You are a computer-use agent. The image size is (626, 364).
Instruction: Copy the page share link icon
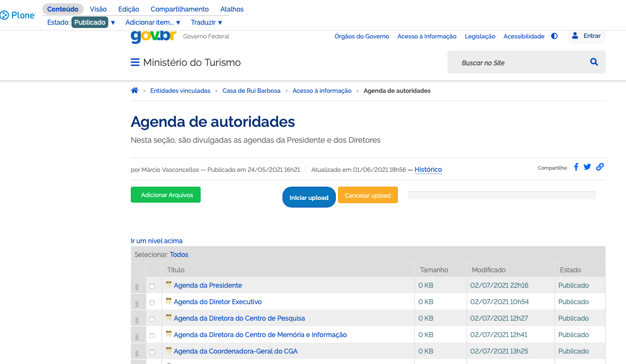(600, 167)
